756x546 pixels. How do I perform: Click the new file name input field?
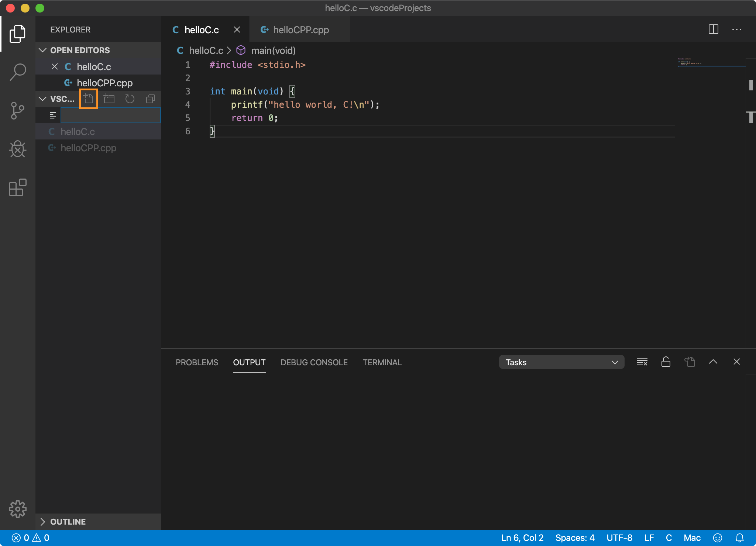[110, 115]
